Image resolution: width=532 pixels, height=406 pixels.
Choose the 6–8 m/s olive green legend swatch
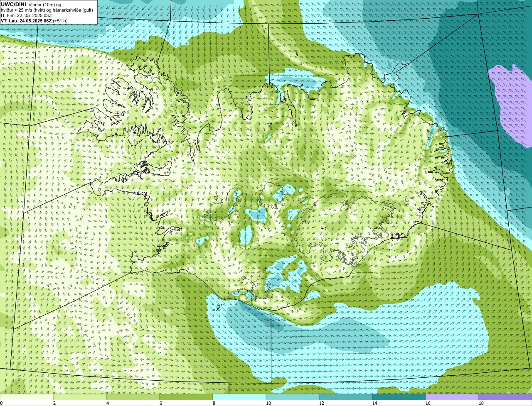(x=186, y=397)
